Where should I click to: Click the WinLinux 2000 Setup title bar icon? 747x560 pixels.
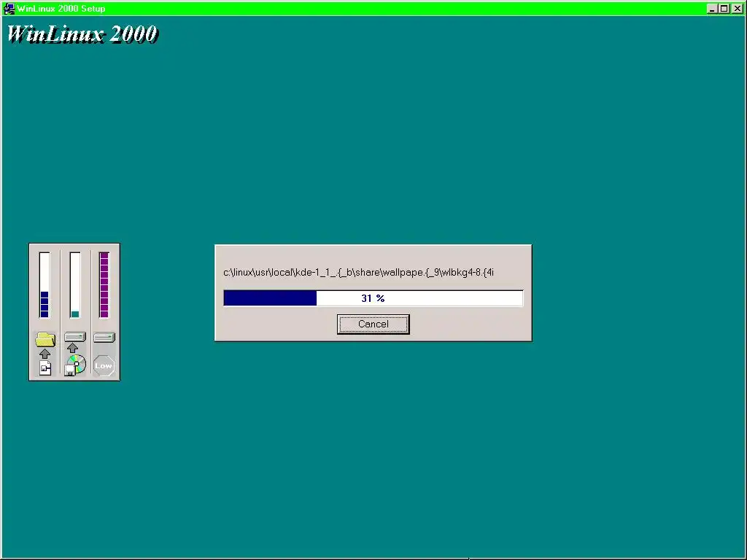pyautogui.click(x=9, y=8)
